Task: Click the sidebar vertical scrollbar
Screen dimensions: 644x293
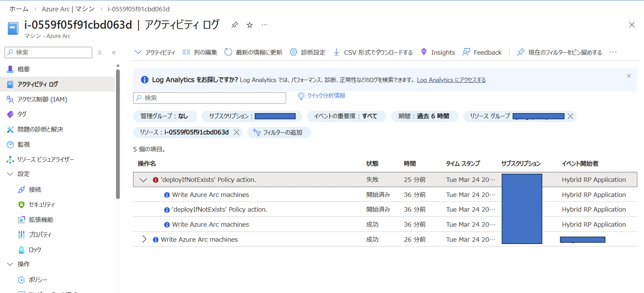Action: [118, 134]
